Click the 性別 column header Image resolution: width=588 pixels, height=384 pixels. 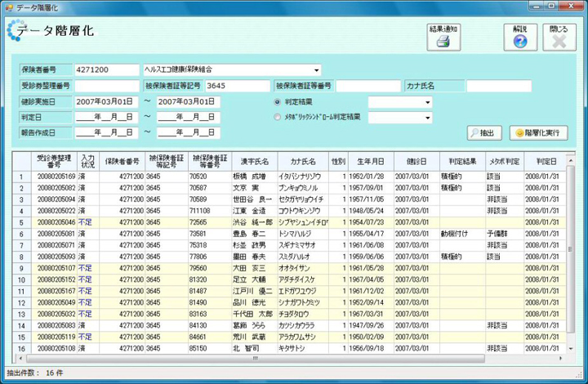[338, 162]
